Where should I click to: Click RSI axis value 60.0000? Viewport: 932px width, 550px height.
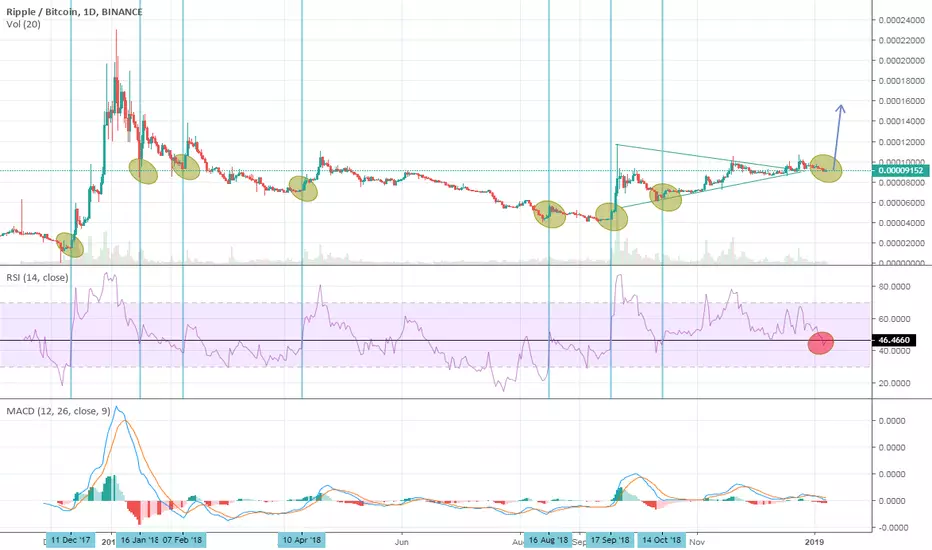(895, 319)
